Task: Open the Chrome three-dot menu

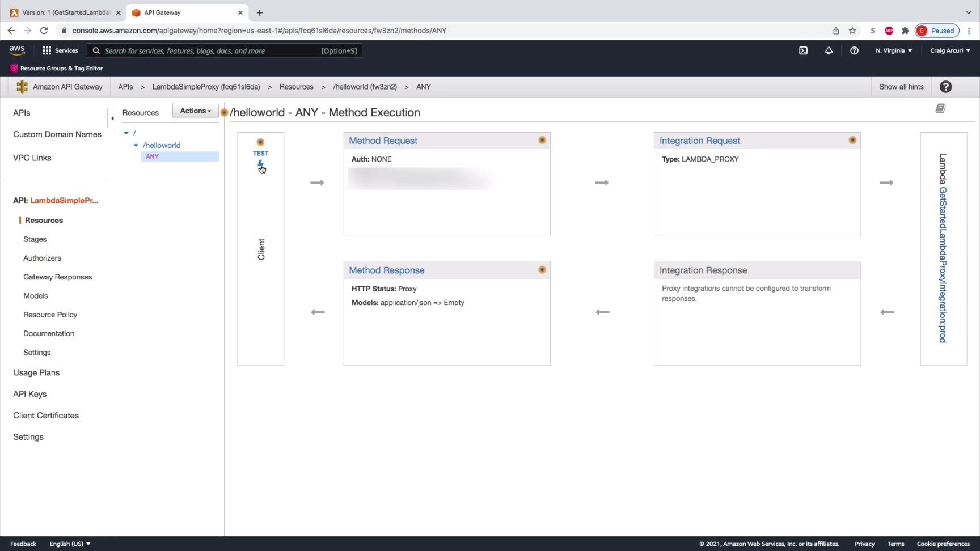Action: (969, 31)
